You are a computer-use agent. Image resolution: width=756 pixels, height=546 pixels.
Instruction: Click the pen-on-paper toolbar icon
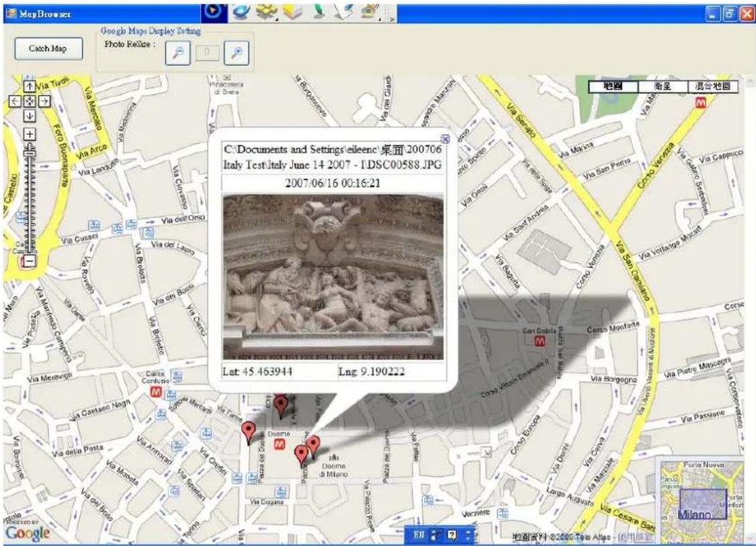343,12
